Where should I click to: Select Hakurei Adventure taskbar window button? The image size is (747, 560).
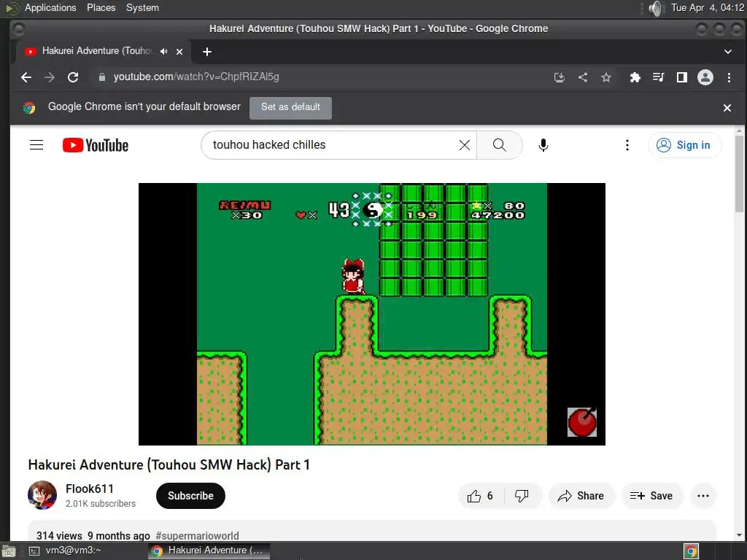point(209,551)
